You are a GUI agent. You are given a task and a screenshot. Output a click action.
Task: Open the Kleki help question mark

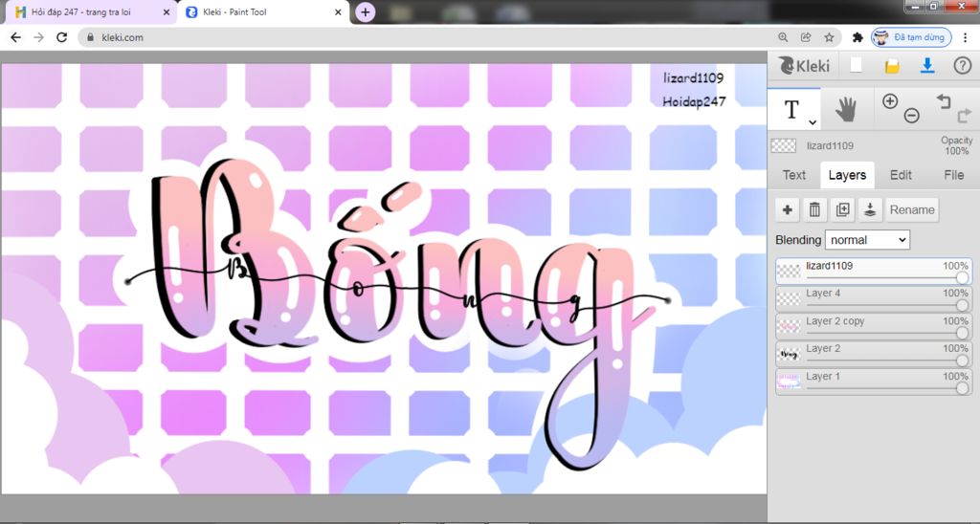(963, 65)
